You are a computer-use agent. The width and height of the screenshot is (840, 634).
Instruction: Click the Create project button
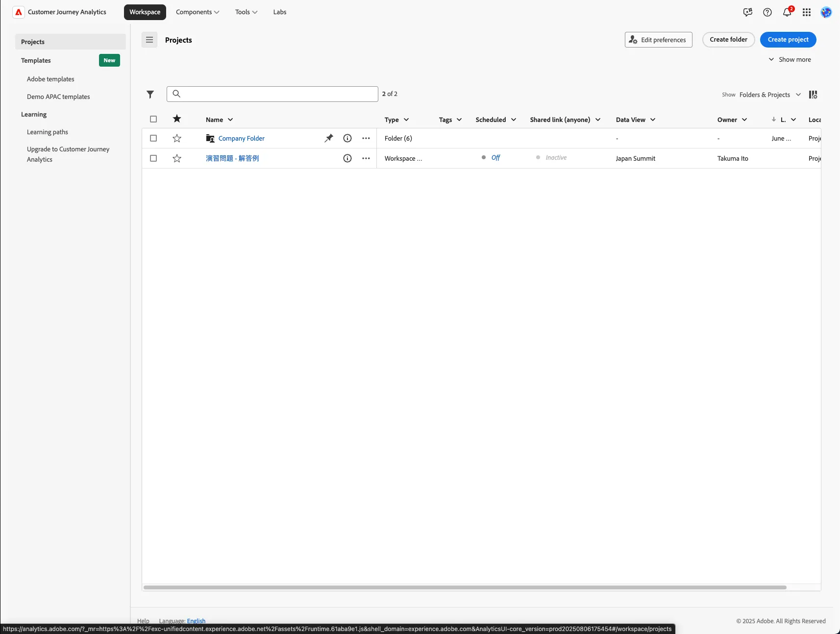coord(788,40)
